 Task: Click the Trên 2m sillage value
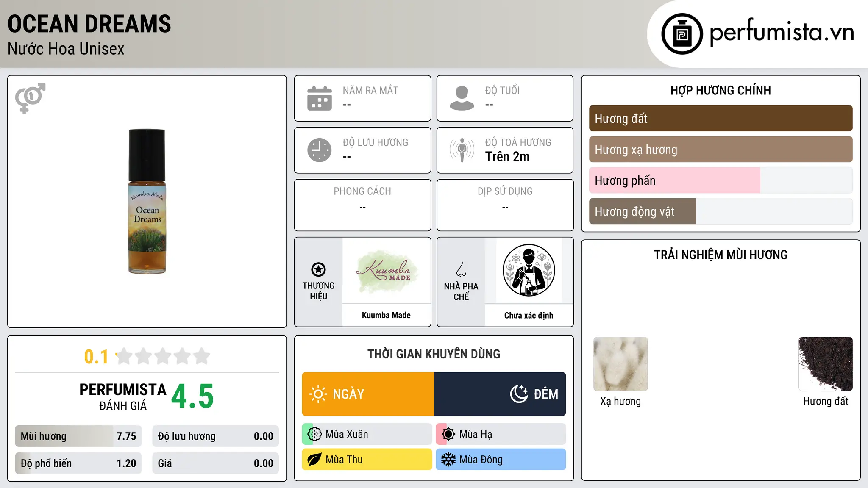[x=507, y=157]
